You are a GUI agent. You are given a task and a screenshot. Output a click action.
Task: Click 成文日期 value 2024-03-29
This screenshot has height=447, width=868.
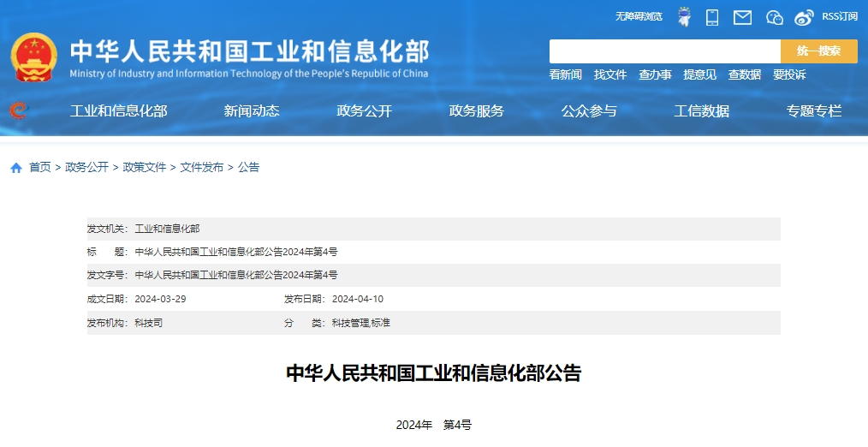tap(161, 299)
